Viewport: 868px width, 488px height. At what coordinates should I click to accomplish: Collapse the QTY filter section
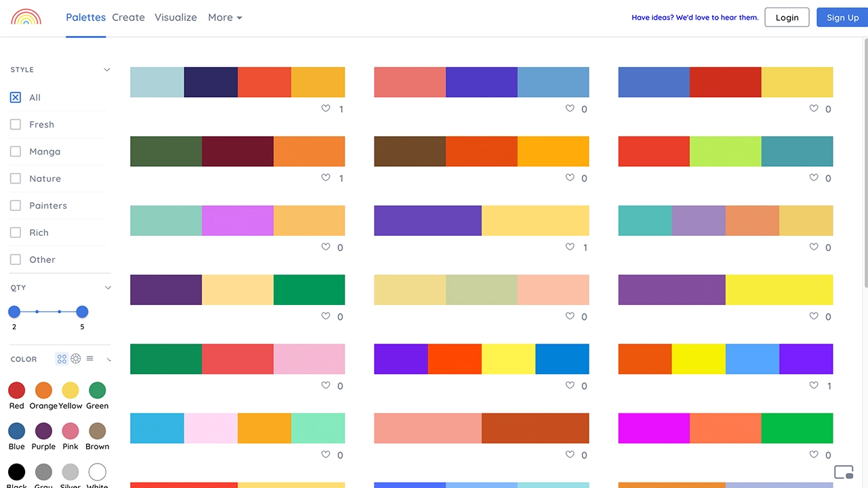tap(107, 288)
